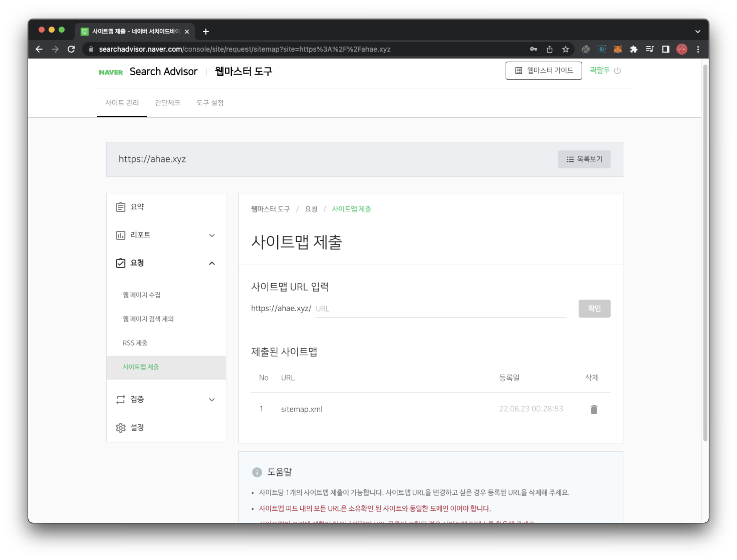Screen dimensions: 737x560
Task: Delete the submitted sitemap.xml with trash icon
Action: coord(594,409)
